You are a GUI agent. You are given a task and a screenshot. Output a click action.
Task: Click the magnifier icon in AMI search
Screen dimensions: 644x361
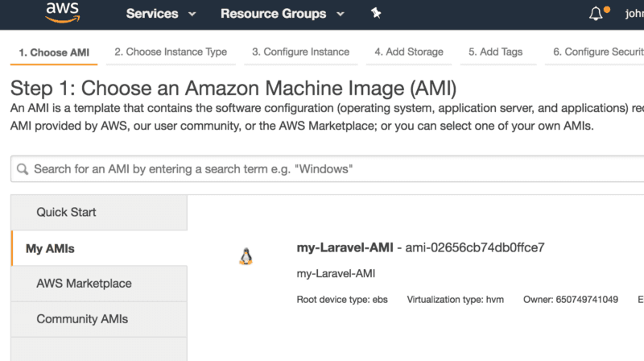[23, 169]
